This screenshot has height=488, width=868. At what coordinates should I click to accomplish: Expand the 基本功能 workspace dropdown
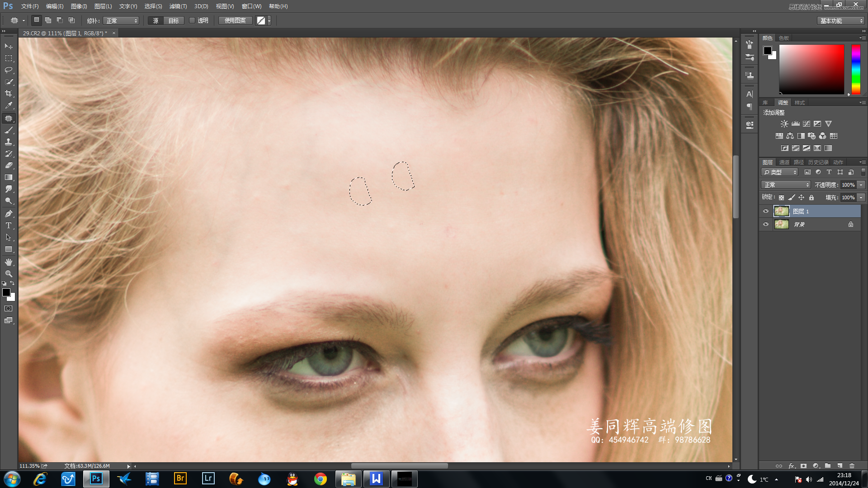tap(841, 21)
